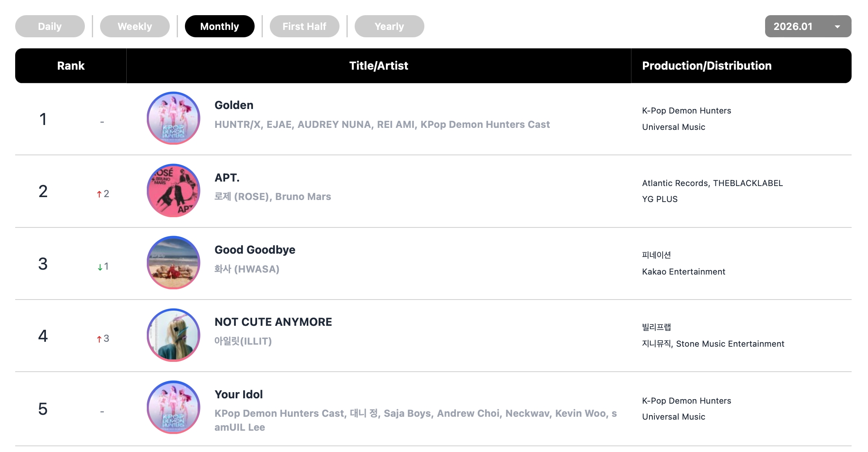Open the Golden album cover thumbnail

click(x=173, y=118)
